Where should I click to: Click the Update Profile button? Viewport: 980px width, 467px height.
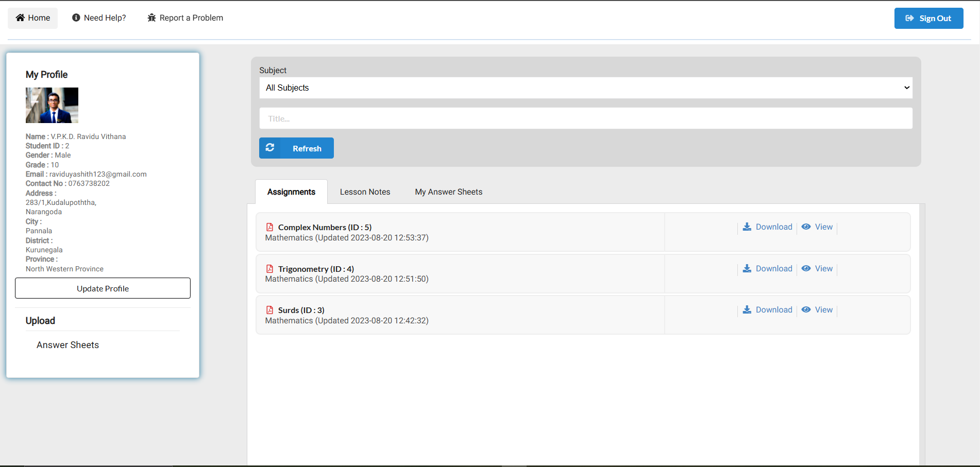tap(103, 288)
